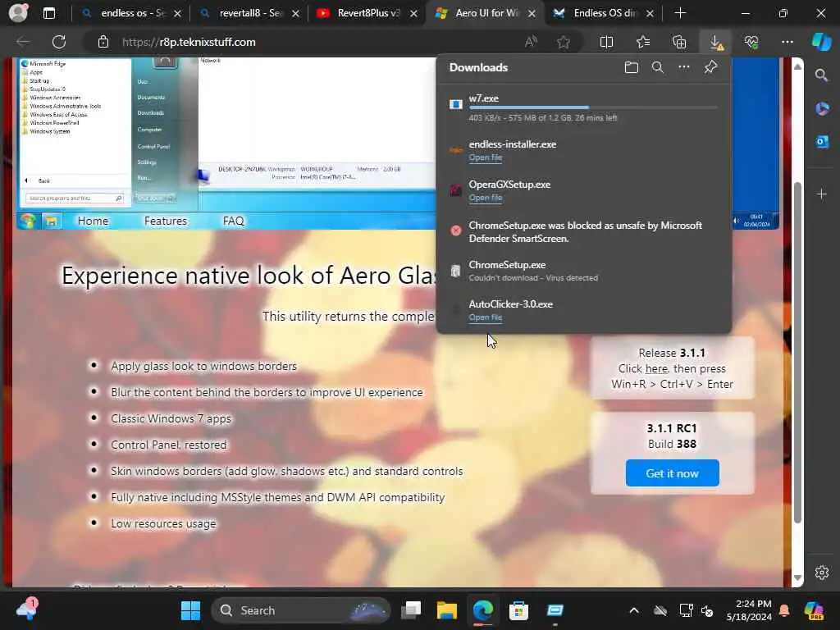Click the Get it now button

pos(673,473)
